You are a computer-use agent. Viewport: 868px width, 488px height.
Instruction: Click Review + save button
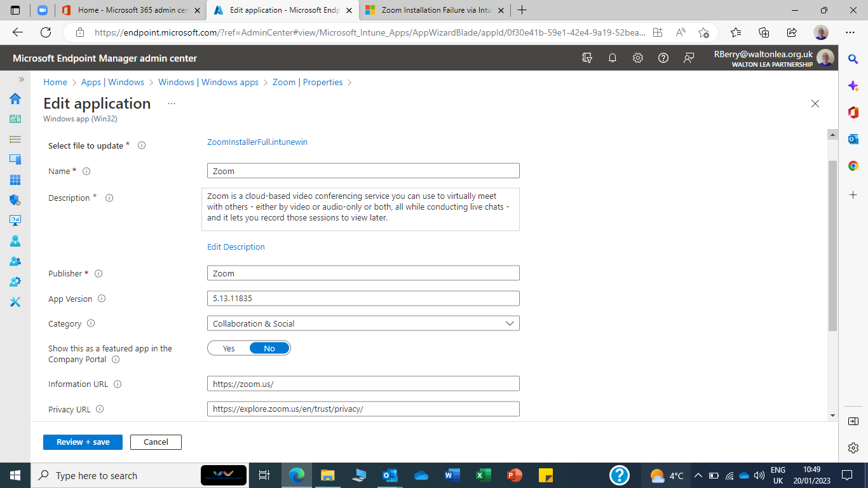83,442
